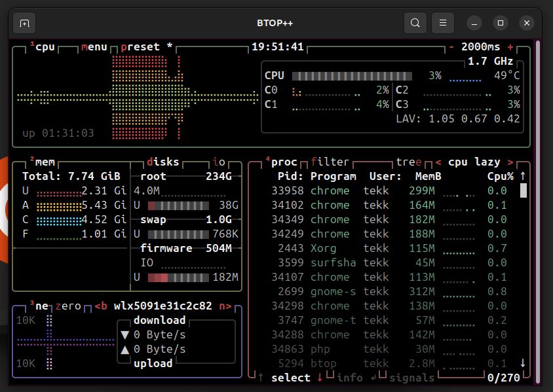Click swap usage bar 768K
Screen dimensions: 553x392
click(x=178, y=234)
